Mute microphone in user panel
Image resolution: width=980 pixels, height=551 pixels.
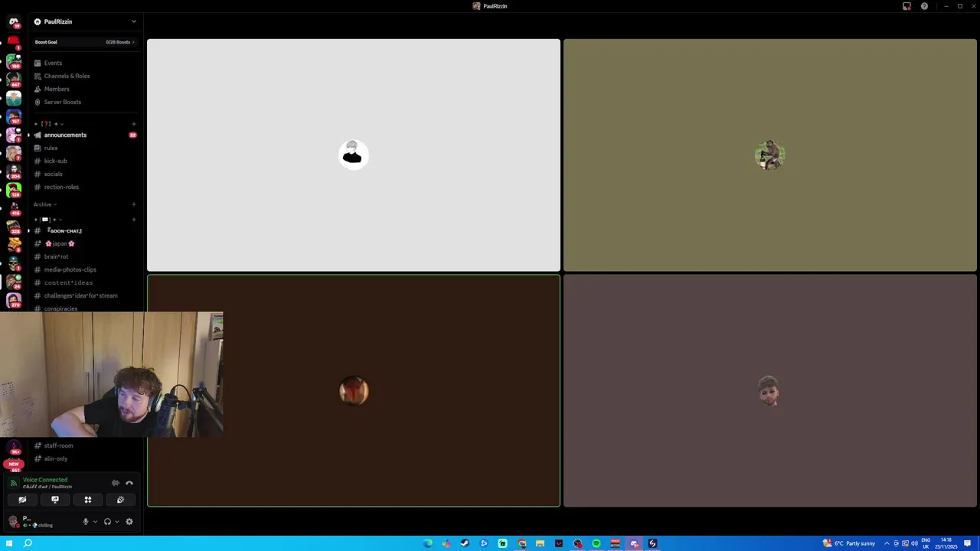click(x=86, y=522)
